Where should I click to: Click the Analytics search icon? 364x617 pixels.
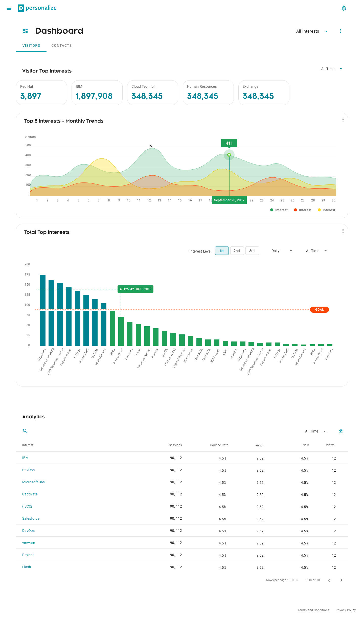(x=25, y=431)
